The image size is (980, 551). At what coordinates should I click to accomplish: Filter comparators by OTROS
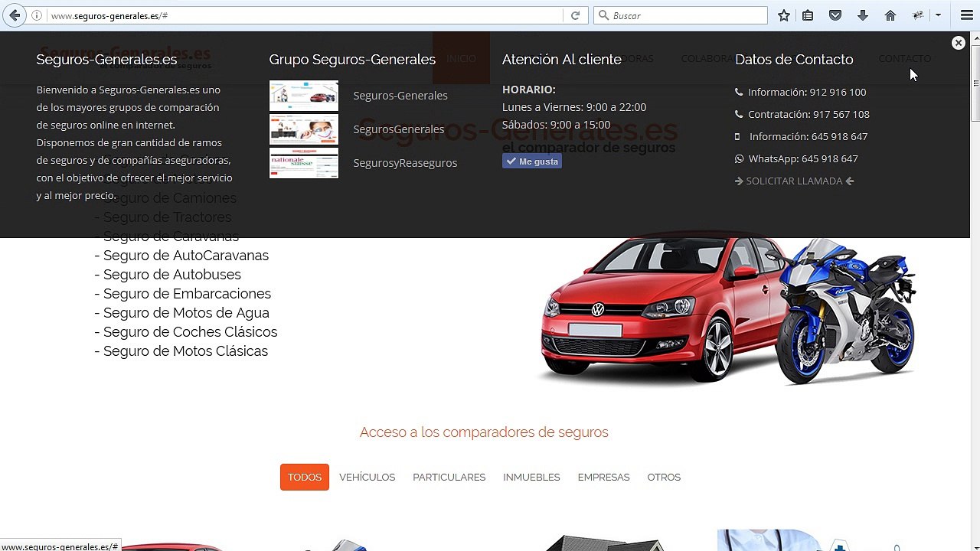tap(664, 477)
